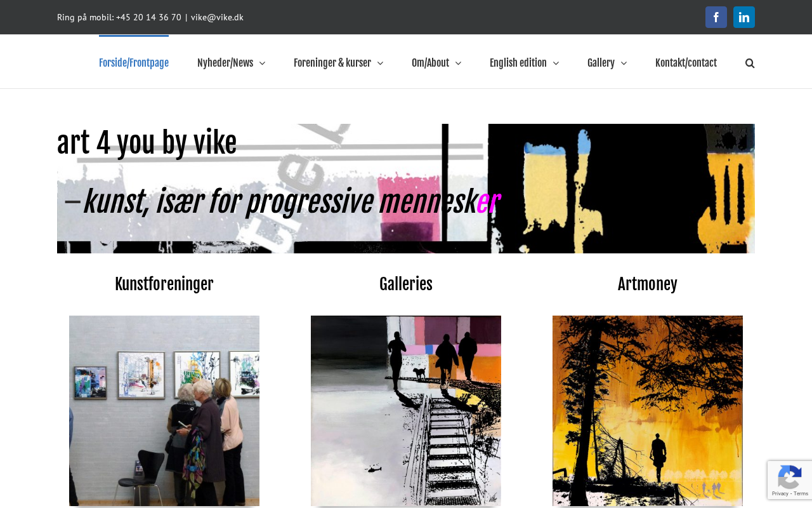Expand the English edition chevron
The image size is (812, 508).
pos(556,63)
